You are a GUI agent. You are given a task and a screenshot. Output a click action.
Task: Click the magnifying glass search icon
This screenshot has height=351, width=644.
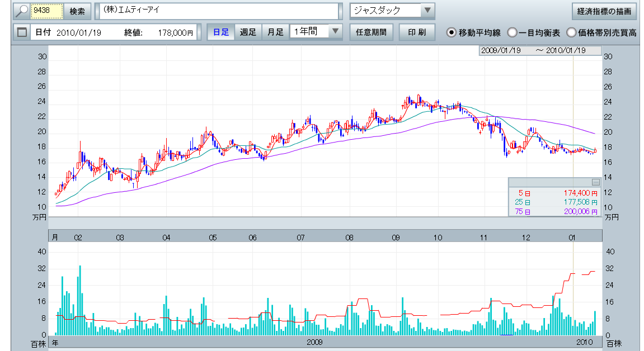(20, 11)
